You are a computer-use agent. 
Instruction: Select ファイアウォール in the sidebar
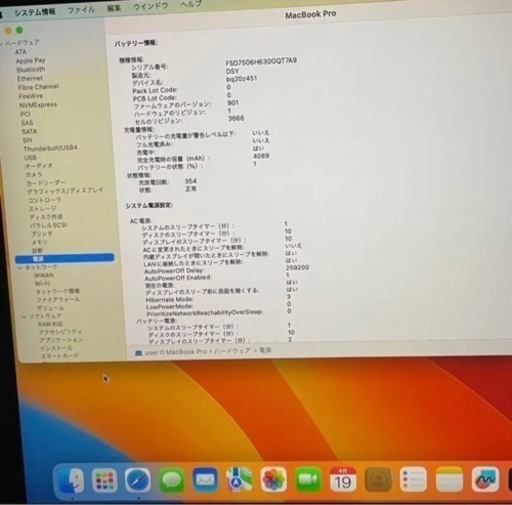click(58, 300)
